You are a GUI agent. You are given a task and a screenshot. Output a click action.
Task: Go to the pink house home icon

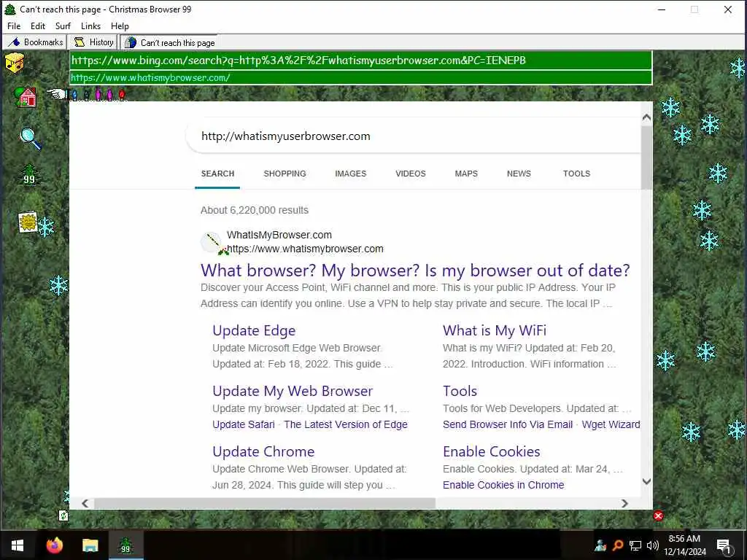tap(26, 97)
